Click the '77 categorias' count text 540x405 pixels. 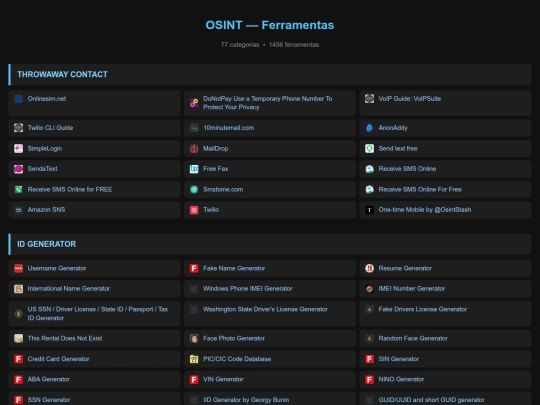(x=240, y=45)
